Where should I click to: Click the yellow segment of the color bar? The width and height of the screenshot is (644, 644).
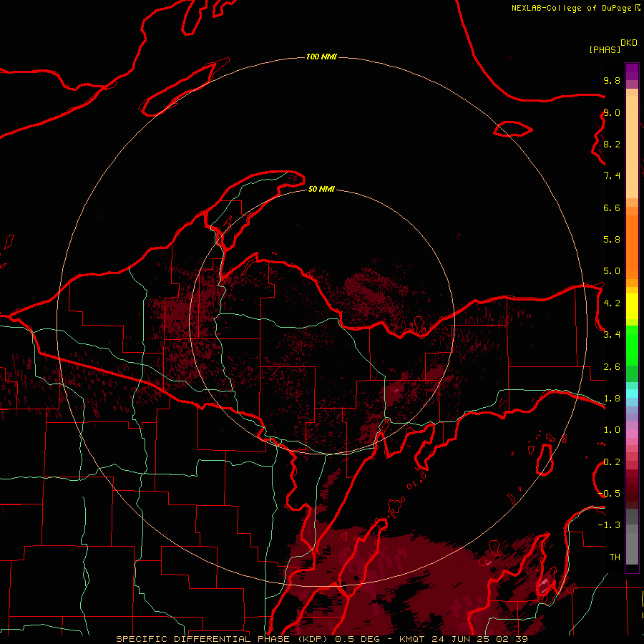pos(632,306)
